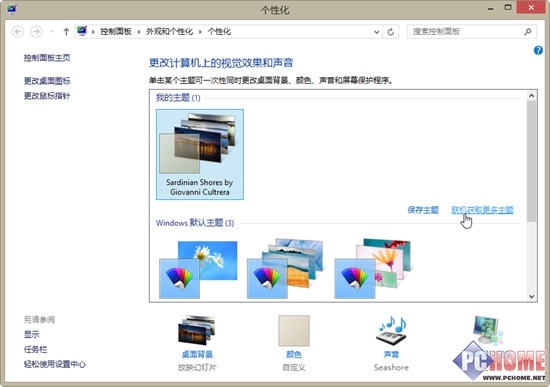Open 声音 Seashore sound settings icon
The image size is (550, 387).
[391, 330]
